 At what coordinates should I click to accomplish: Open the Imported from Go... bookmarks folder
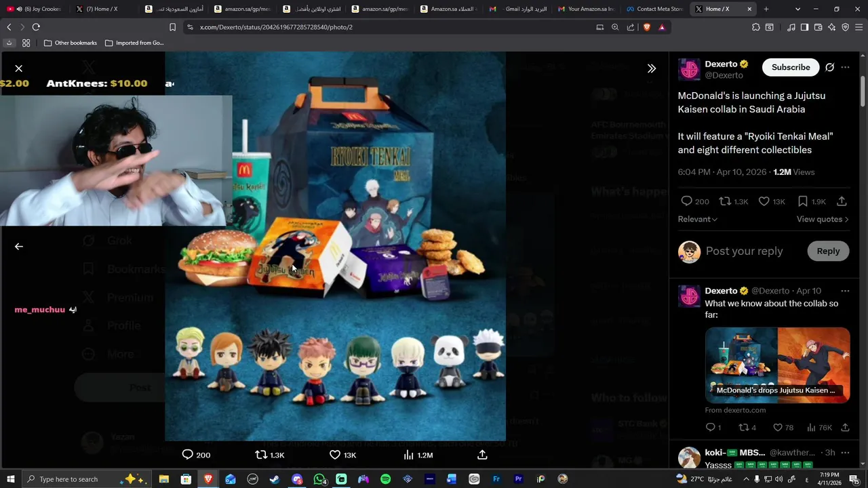click(x=134, y=43)
